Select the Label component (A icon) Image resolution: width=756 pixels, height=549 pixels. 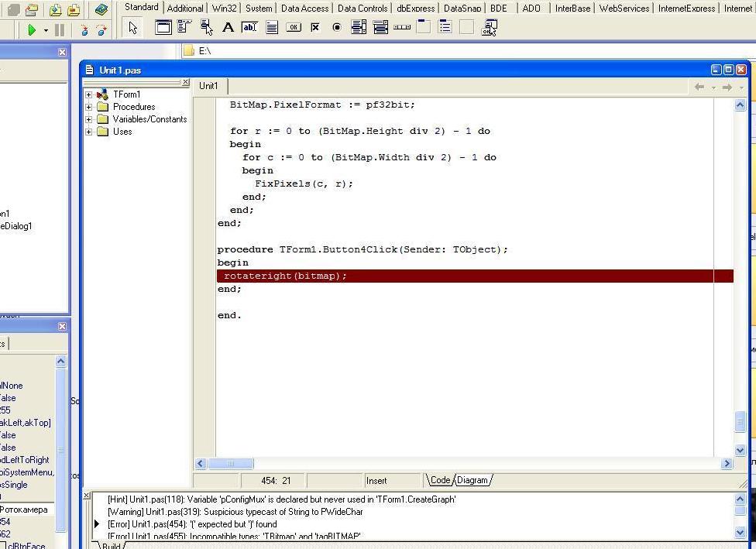coord(228,28)
